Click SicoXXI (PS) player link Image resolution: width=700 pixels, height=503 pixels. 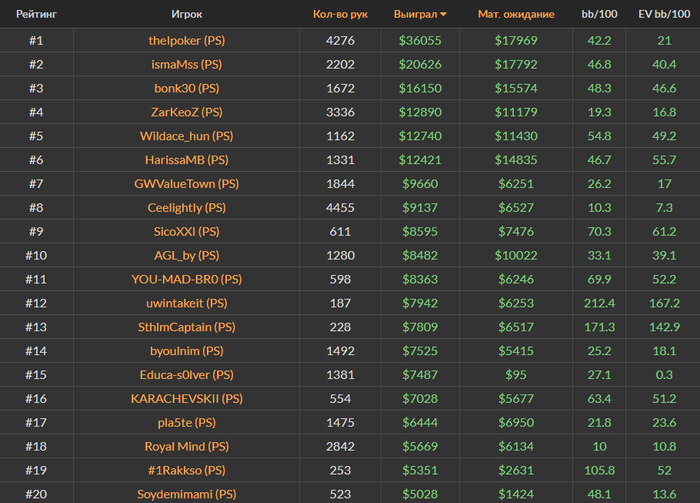[x=187, y=232]
